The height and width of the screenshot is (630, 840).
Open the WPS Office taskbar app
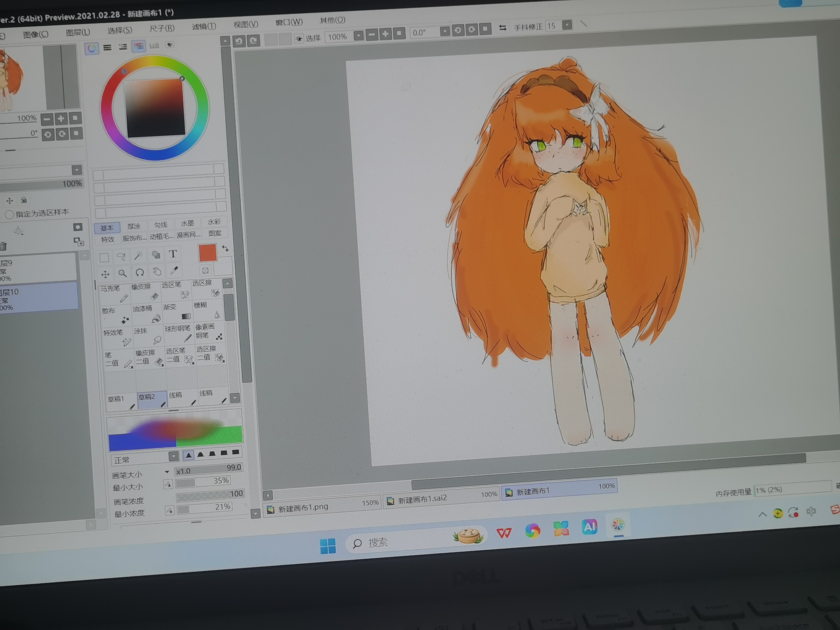(x=504, y=533)
